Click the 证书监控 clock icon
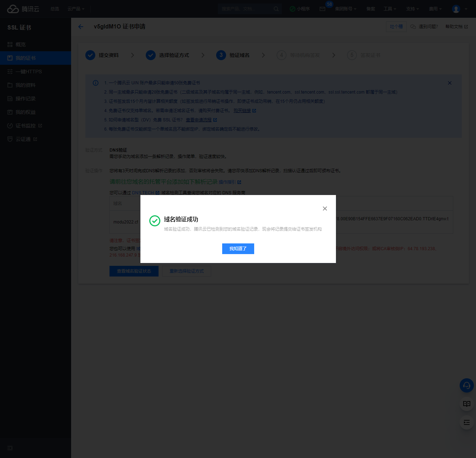 (x=10, y=126)
